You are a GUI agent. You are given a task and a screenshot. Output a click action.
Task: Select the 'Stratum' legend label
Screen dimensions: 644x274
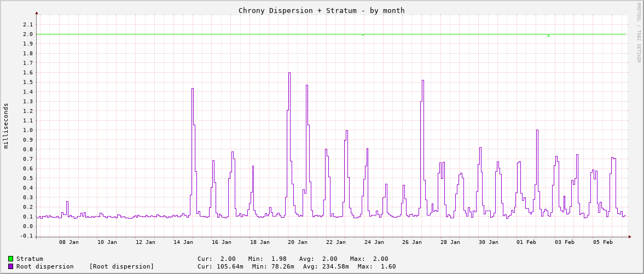pyautogui.click(x=30, y=259)
